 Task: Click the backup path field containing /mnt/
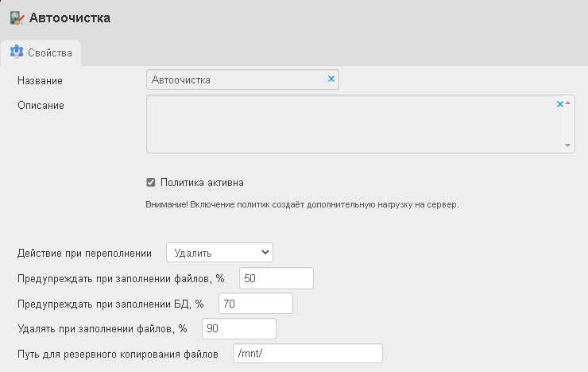click(308, 354)
